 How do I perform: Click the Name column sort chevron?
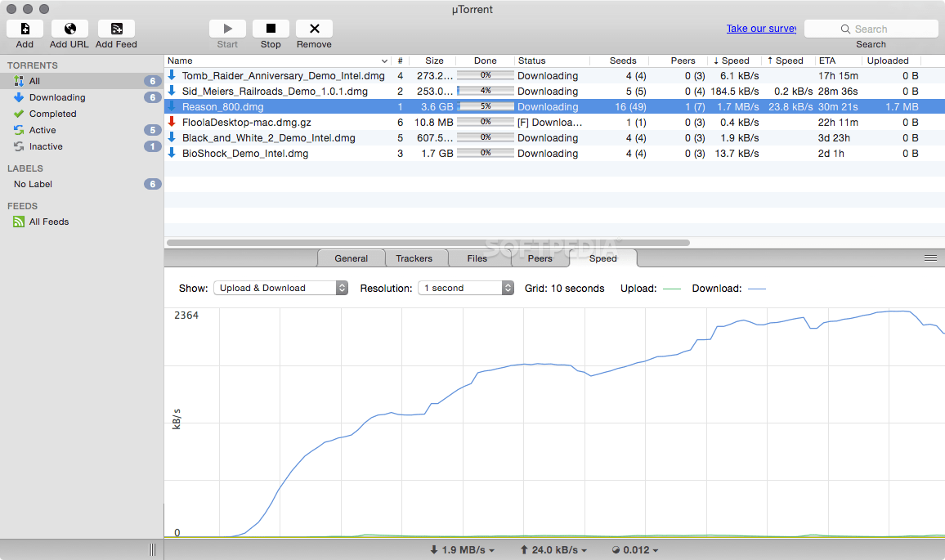384,60
